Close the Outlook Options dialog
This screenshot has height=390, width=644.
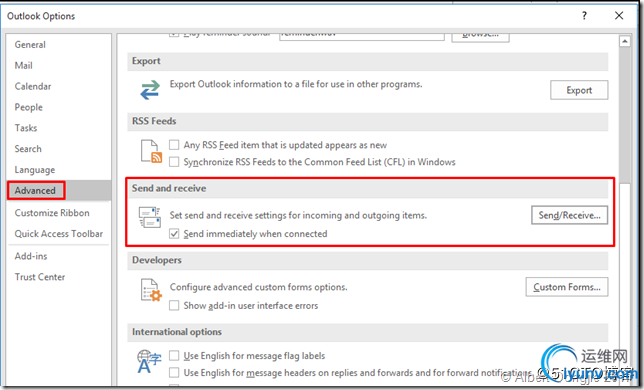[x=619, y=16]
